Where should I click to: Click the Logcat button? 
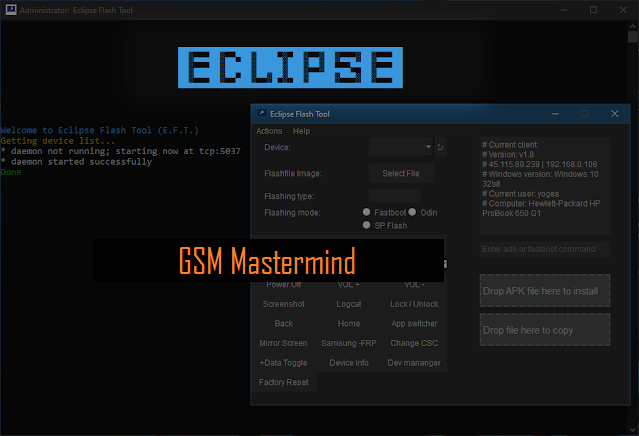pyautogui.click(x=349, y=304)
